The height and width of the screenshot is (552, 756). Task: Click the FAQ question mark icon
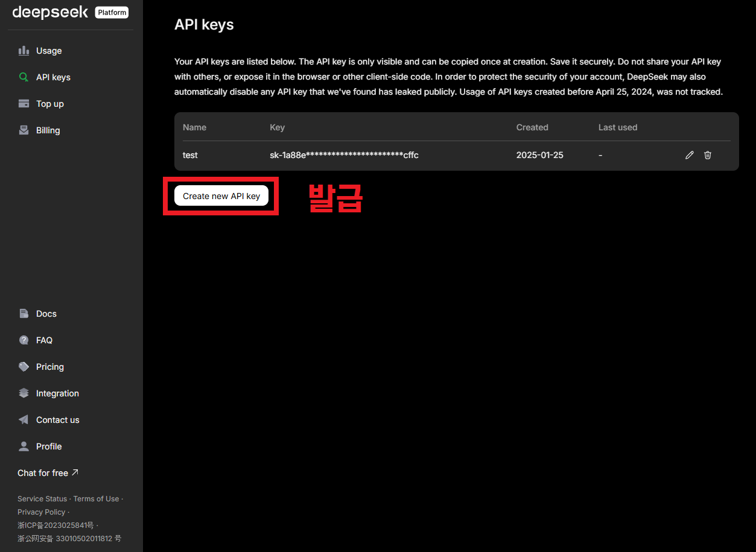pos(24,340)
